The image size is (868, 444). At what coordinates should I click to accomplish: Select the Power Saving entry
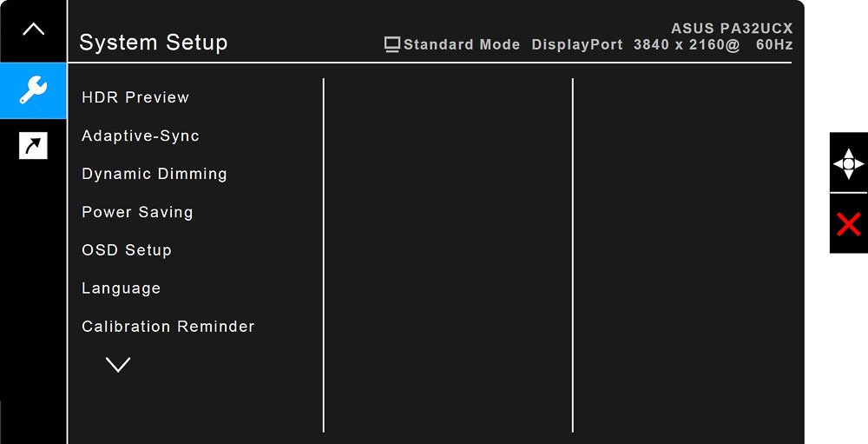(137, 212)
